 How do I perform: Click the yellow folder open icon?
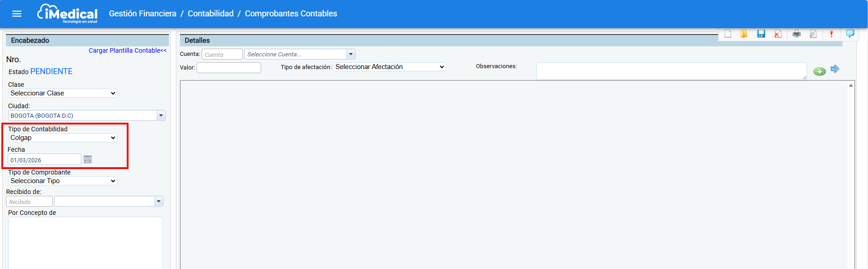[744, 34]
